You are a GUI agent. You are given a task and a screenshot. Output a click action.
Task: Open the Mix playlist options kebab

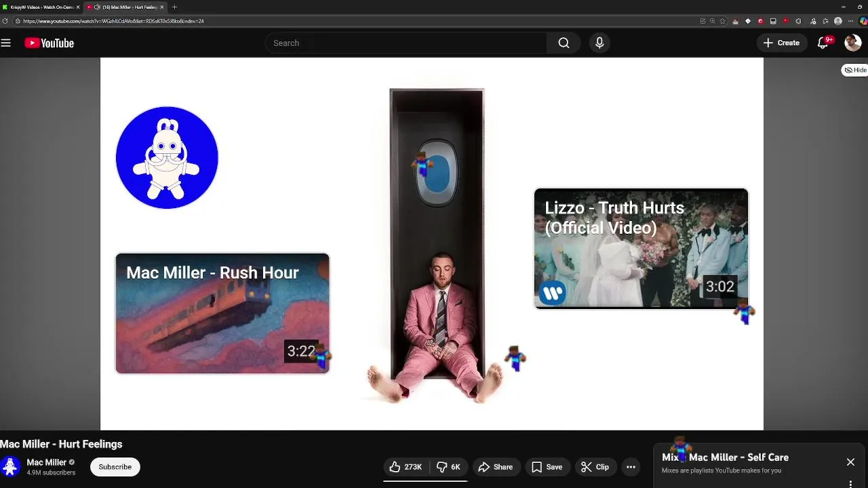pos(850,484)
